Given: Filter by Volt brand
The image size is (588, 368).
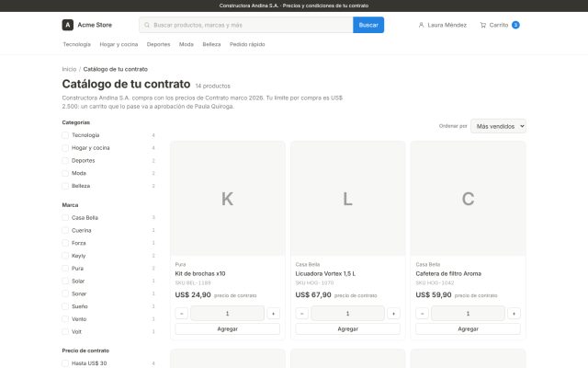Looking at the screenshot, I should tap(65, 331).
